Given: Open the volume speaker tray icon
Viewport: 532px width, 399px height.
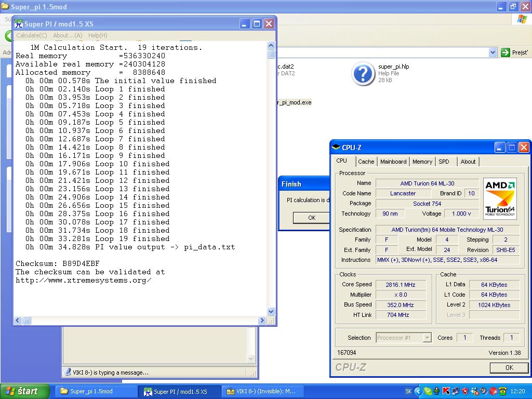Looking at the screenshot, I should click(x=484, y=391).
